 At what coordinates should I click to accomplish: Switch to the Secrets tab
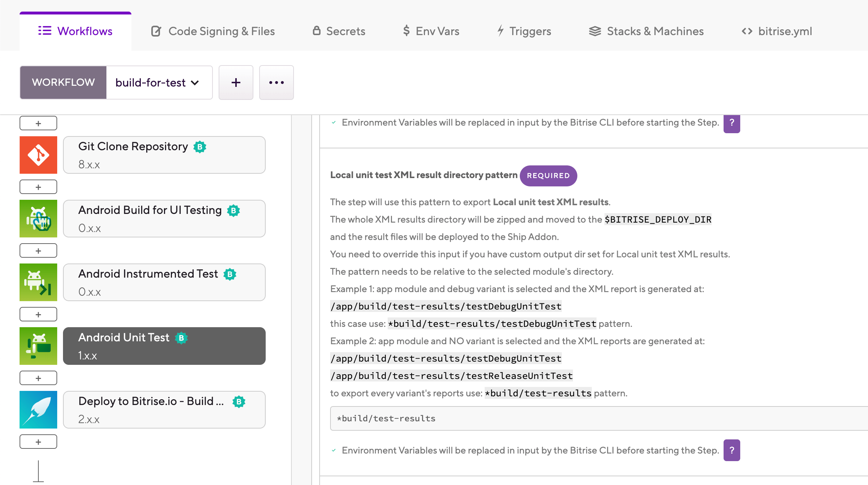coord(339,31)
